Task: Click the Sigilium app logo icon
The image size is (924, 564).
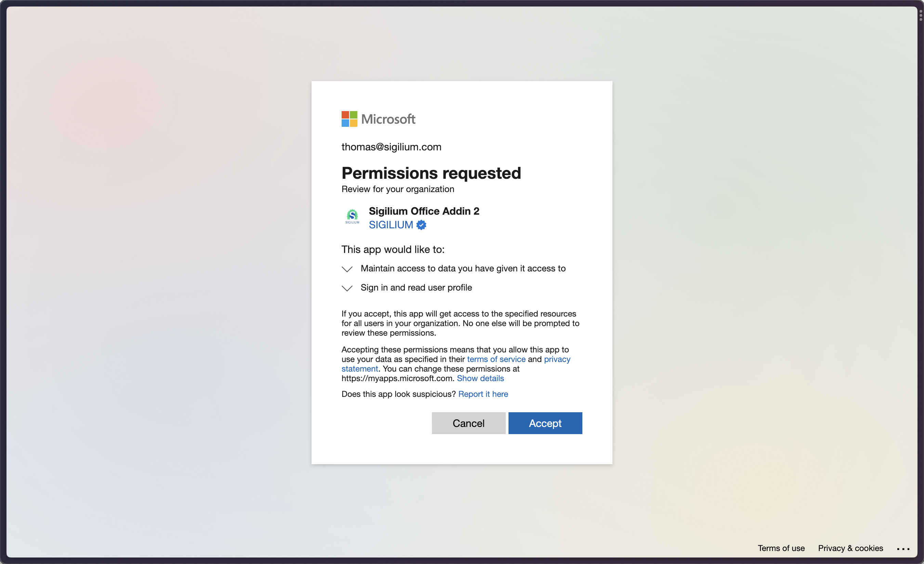Action: pyautogui.click(x=352, y=217)
